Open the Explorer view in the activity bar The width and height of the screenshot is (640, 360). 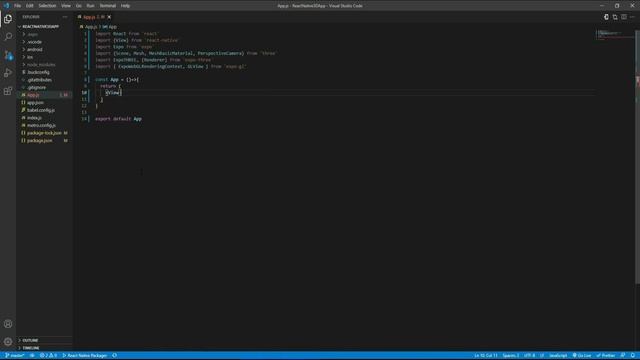(x=8, y=19)
